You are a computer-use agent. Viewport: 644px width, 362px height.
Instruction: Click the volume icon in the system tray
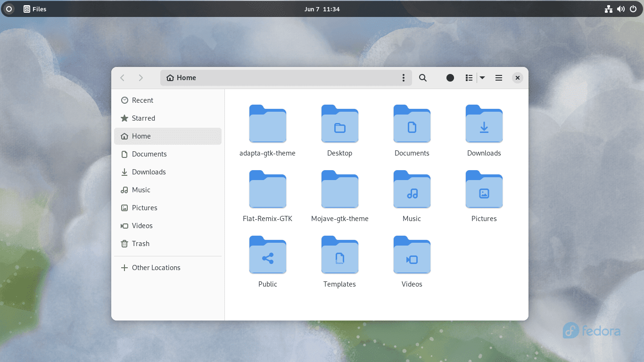coord(620,8)
